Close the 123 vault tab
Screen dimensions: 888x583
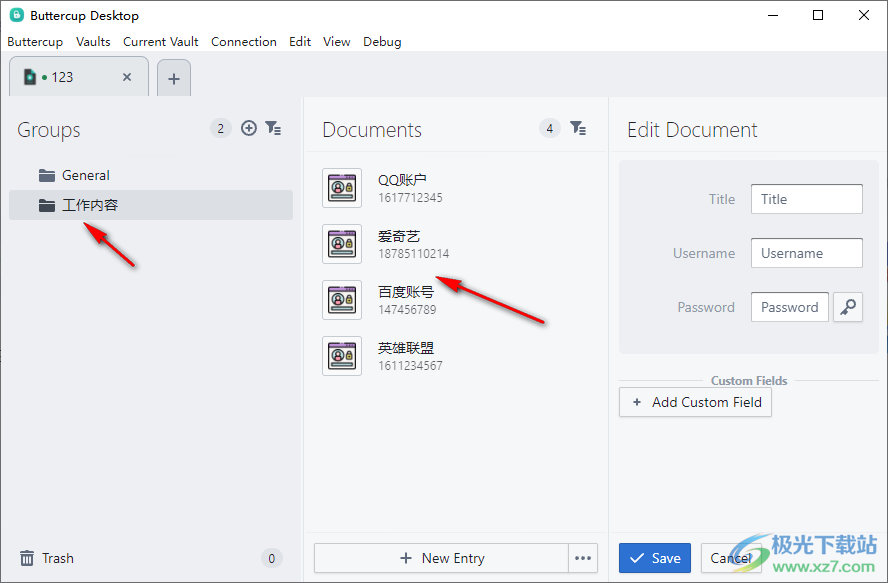[x=127, y=77]
